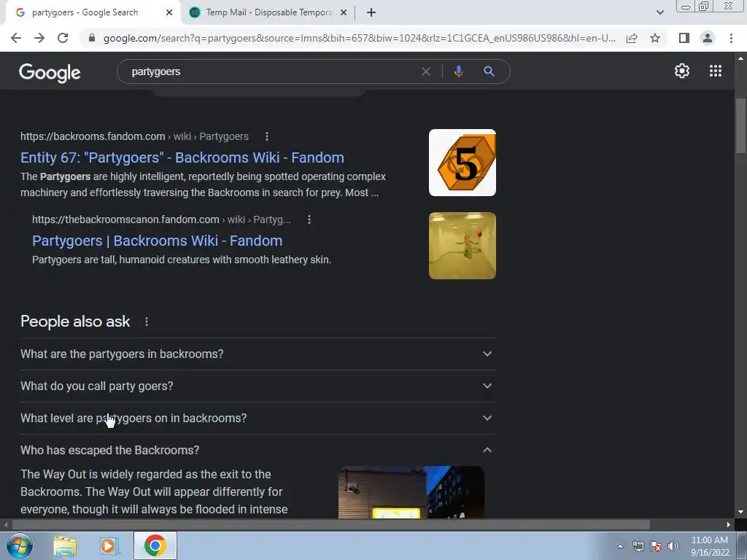
Task: Open the Chrome profile avatar
Action: click(x=708, y=38)
